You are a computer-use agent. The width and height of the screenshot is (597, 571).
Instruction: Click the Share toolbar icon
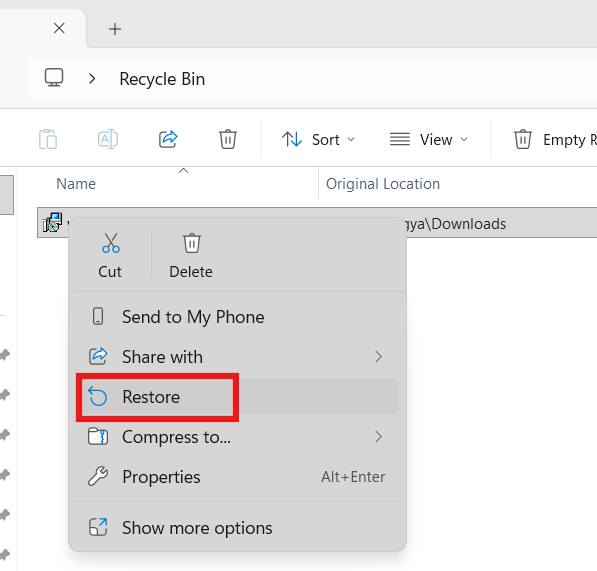click(168, 139)
